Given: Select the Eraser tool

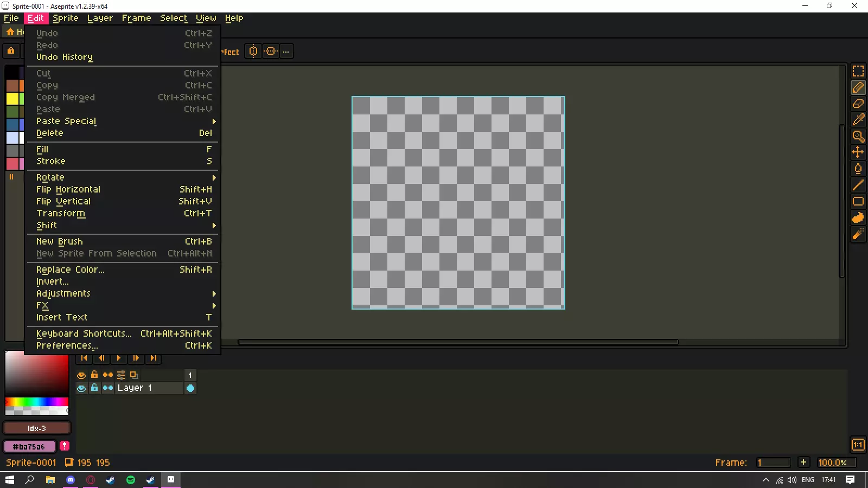Looking at the screenshot, I should point(858,104).
